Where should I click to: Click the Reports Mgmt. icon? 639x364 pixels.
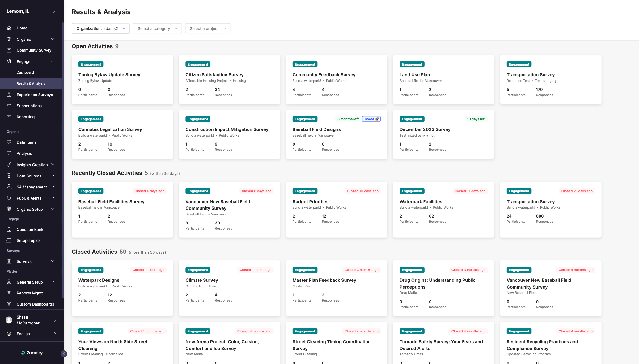(x=9, y=293)
